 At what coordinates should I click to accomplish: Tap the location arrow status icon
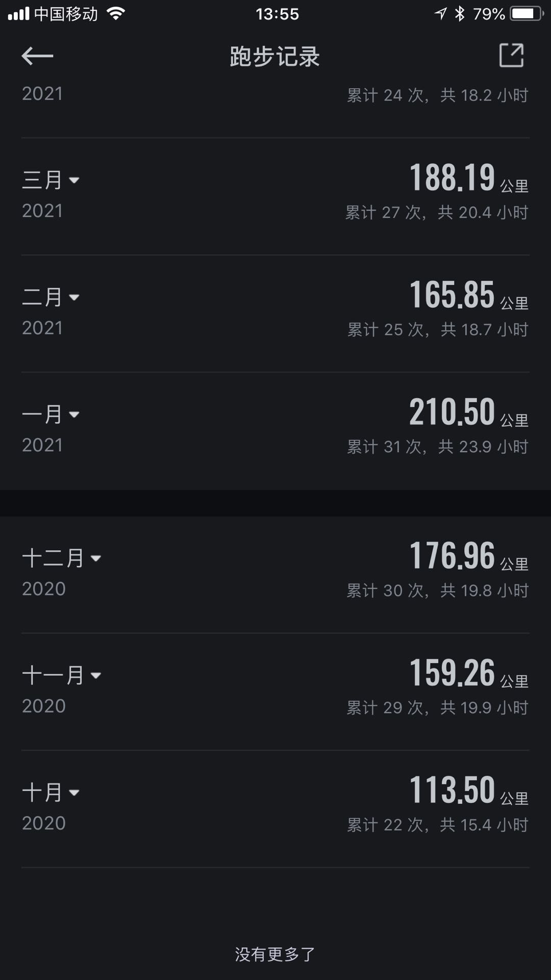(x=441, y=14)
